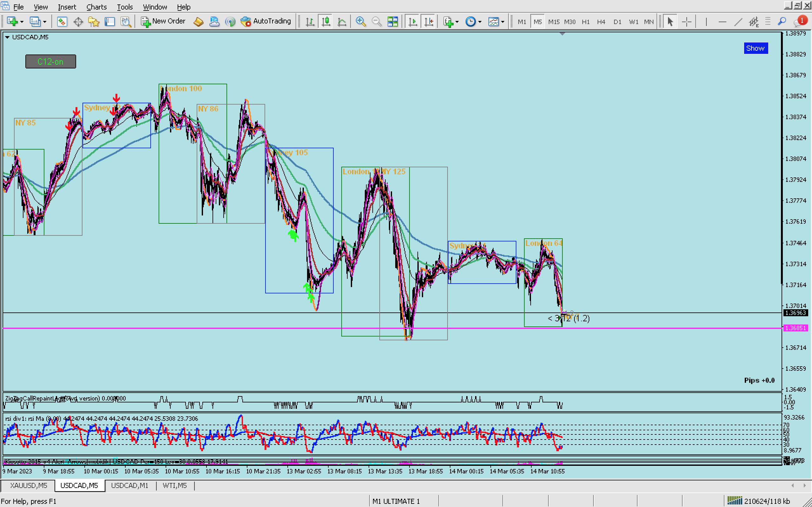Expand the new chart dropdown arrow

pyautogui.click(x=22, y=22)
